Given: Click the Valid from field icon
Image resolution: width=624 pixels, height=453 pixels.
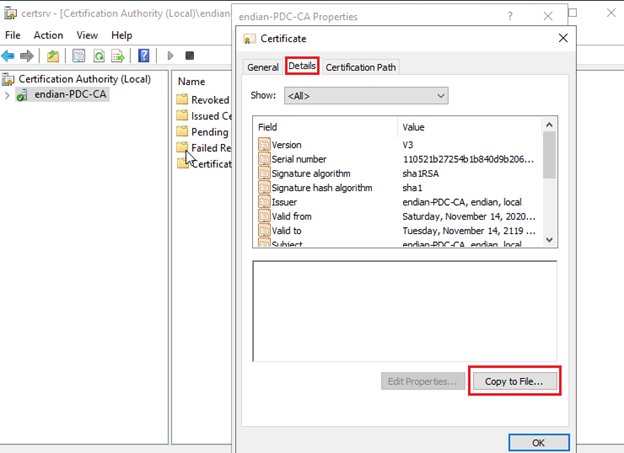Looking at the screenshot, I should tap(264, 216).
